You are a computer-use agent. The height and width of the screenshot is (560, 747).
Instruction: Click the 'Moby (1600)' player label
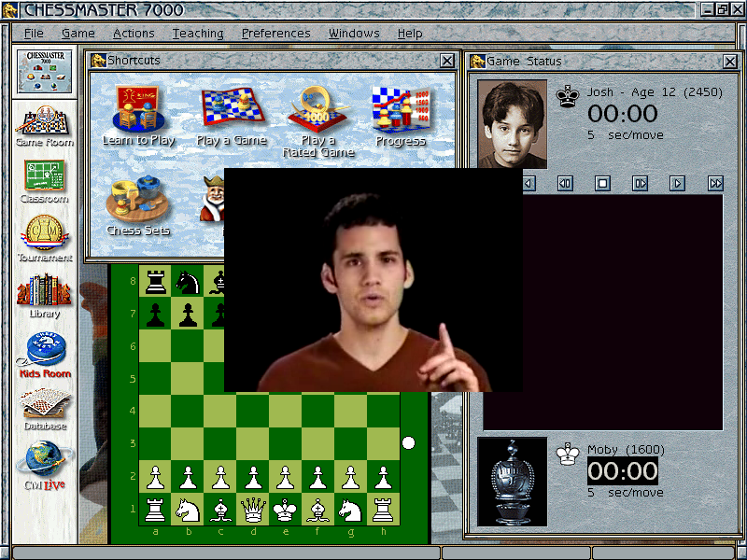(x=626, y=450)
